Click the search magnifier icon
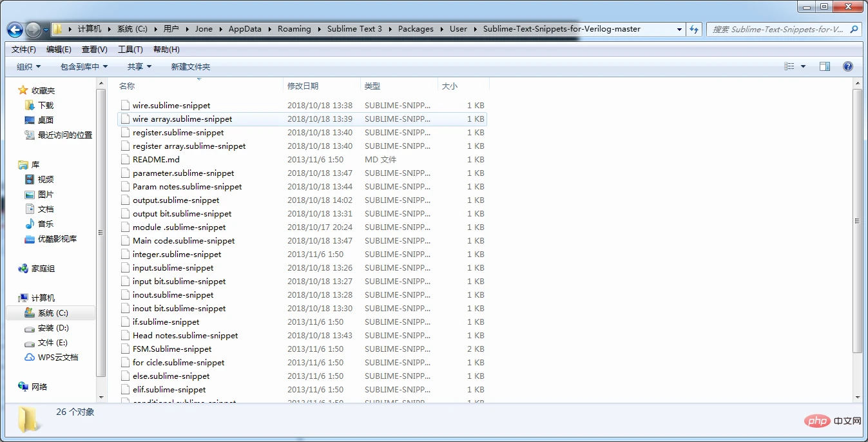The width and height of the screenshot is (868, 442). pyautogui.click(x=854, y=29)
